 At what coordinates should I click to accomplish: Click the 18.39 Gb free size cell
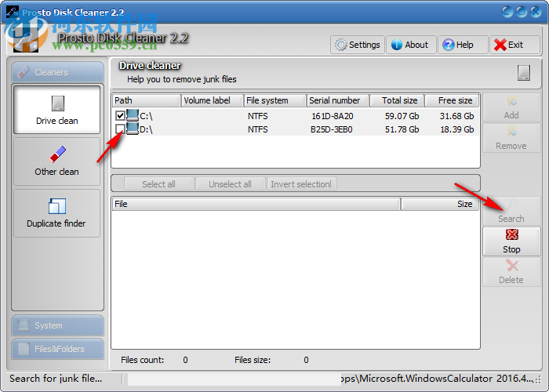457,129
